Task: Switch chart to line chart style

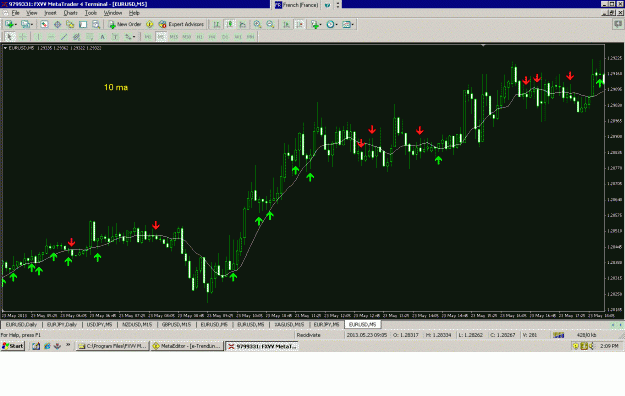Action: 243,24
